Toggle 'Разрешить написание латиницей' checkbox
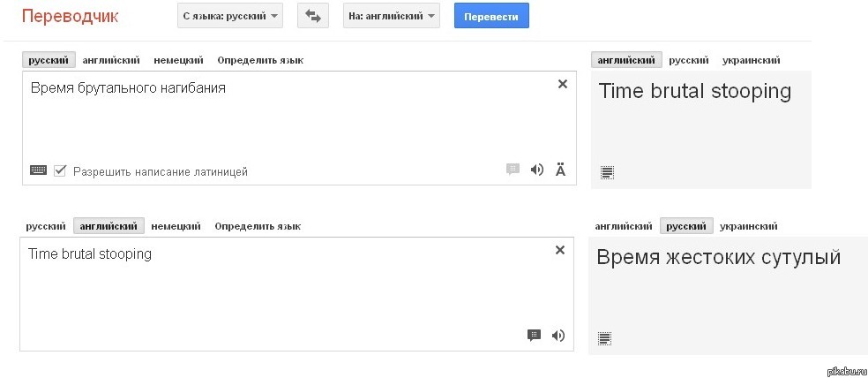Image resolution: width=868 pixels, height=378 pixels. pos(60,170)
